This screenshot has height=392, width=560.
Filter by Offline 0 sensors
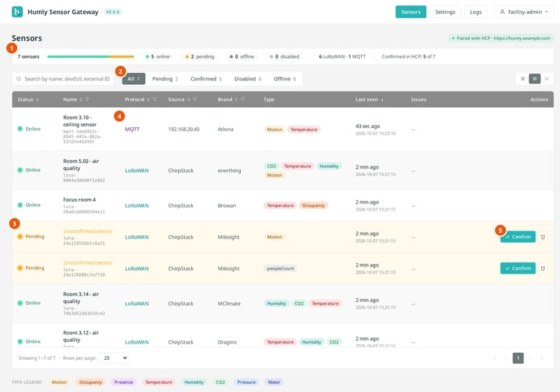pos(285,79)
